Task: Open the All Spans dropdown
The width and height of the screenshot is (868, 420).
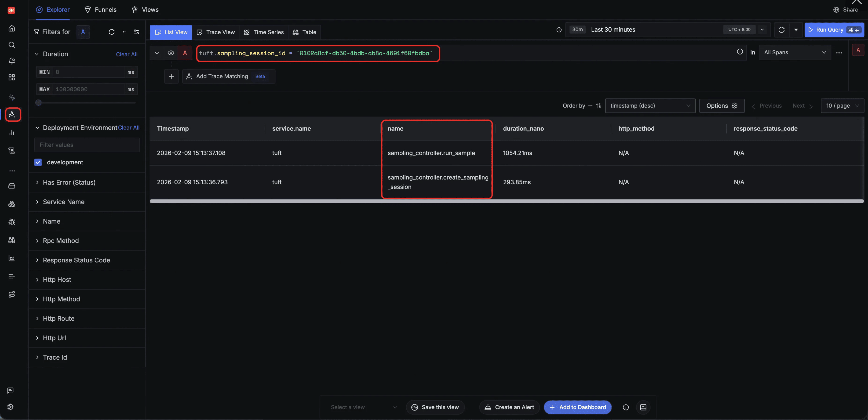Action: click(x=795, y=52)
